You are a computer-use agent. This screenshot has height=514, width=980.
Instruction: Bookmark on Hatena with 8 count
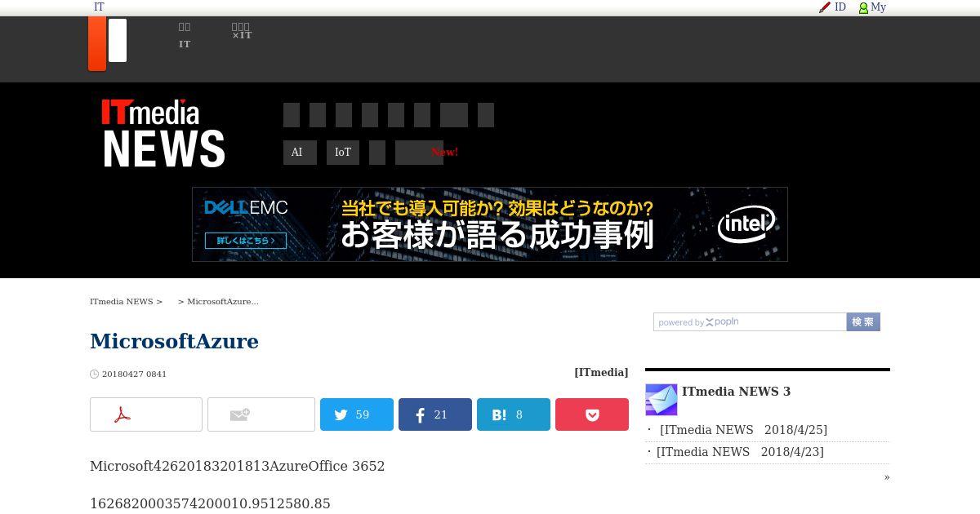pyautogui.click(x=514, y=414)
